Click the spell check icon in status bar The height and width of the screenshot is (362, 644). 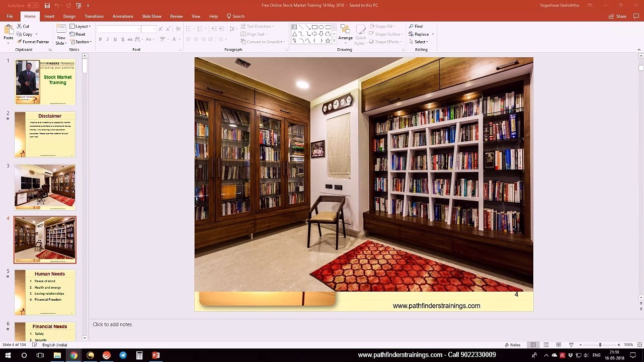[x=34, y=345]
